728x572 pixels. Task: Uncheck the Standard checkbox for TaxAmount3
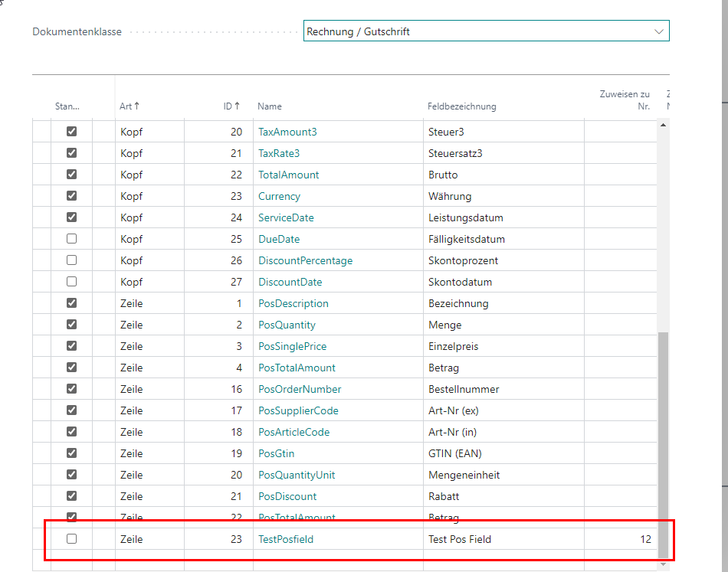click(x=72, y=132)
